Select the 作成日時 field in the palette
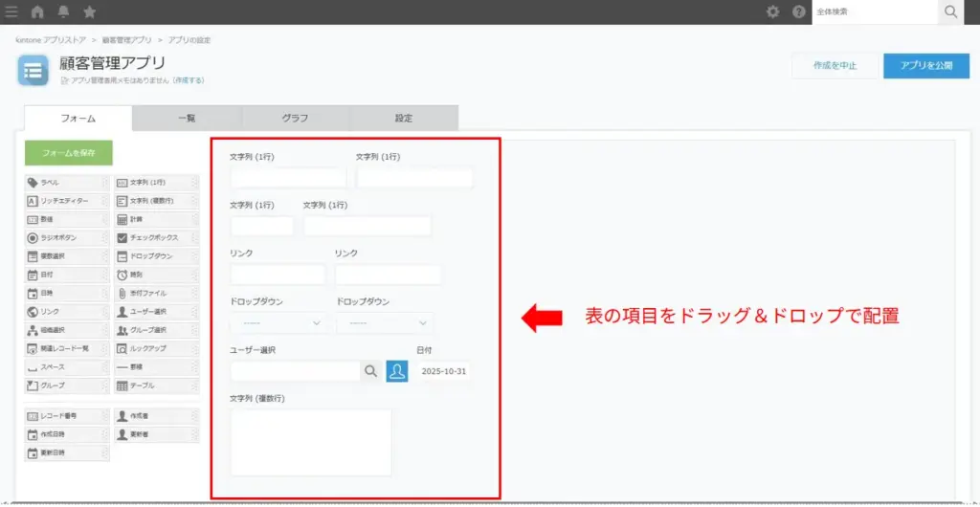Image resolution: width=980 pixels, height=507 pixels. (68, 434)
